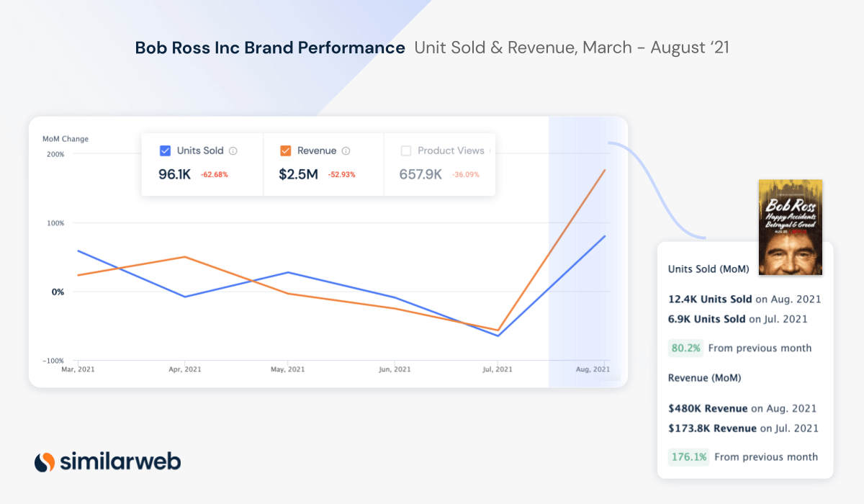This screenshot has width=864, height=504.
Task: Select the 176.1% revenue change badge
Action: (688, 456)
